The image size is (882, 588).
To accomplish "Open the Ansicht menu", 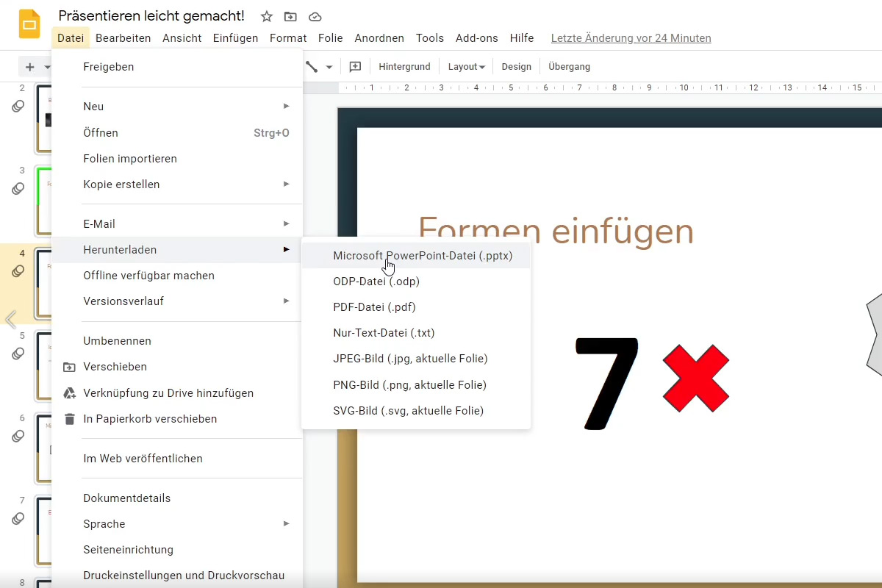I will pyautogui.click(x=182, y=38).
